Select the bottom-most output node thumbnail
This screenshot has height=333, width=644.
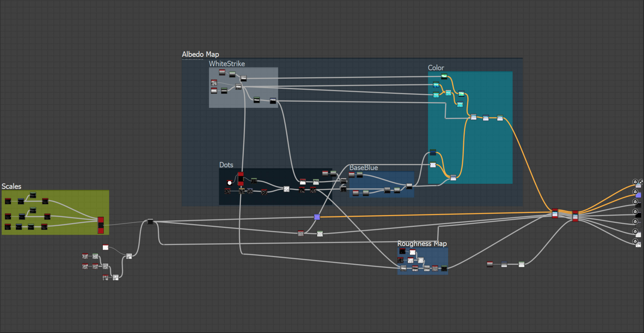pyautogui.click(x=638, y=245)
